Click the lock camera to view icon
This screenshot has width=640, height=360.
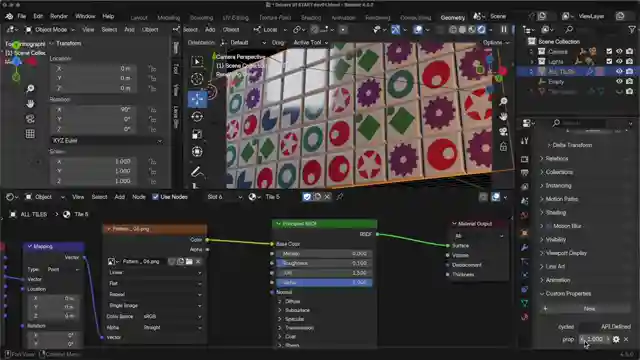click(x=503, y=147)
